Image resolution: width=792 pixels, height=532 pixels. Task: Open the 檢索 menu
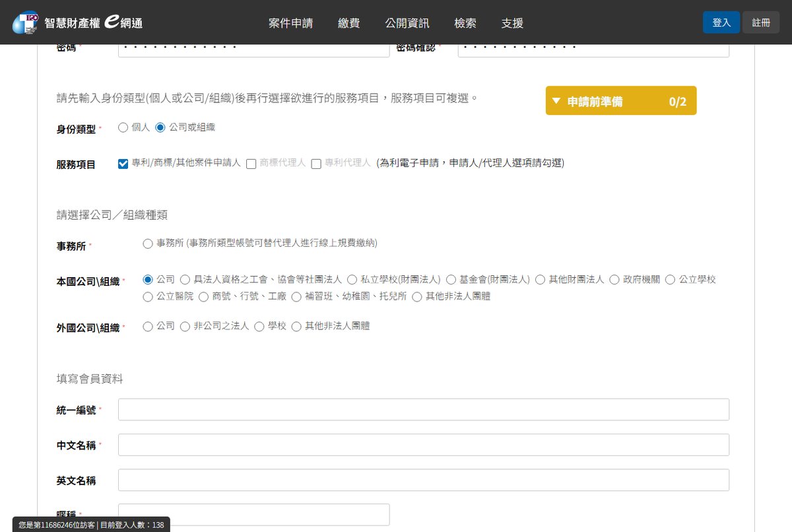tap(465, 23)
